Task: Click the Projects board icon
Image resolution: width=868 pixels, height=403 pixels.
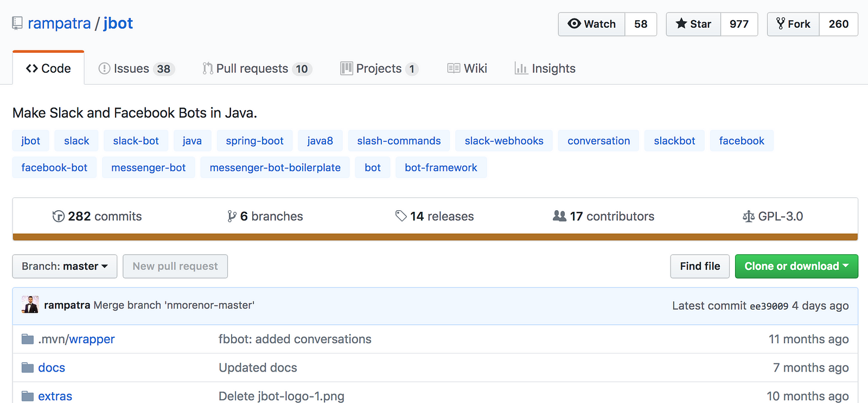Action: click(347, 68)
